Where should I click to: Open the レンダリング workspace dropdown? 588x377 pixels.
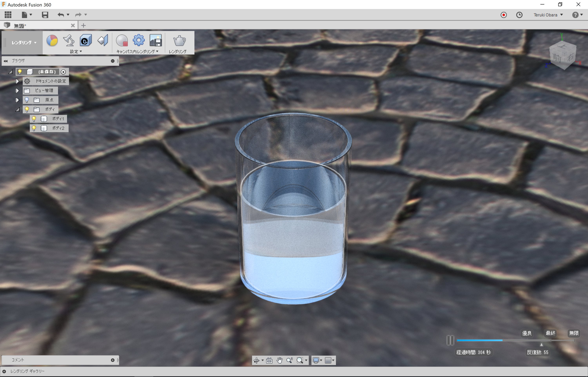(x=24, y=43)
